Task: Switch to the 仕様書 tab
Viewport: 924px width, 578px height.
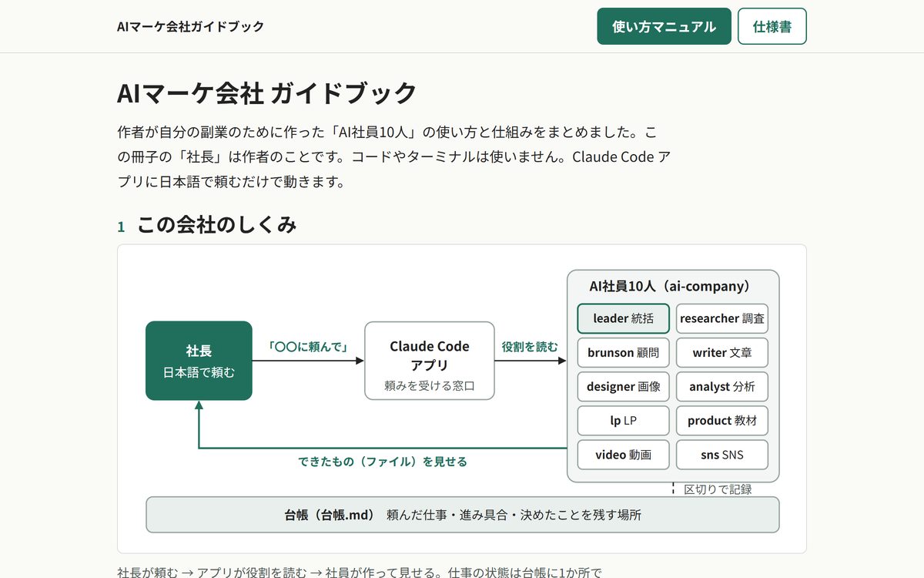Action: coord(772,26)
